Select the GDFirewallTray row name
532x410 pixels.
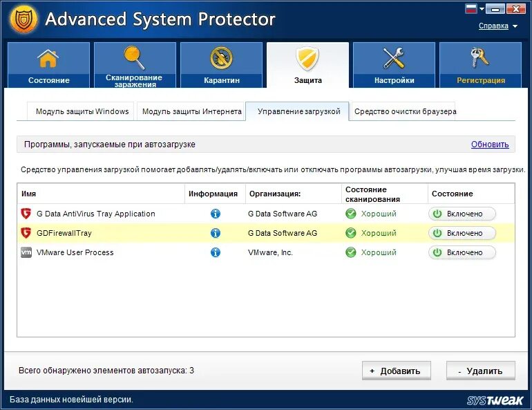(64, 233)
